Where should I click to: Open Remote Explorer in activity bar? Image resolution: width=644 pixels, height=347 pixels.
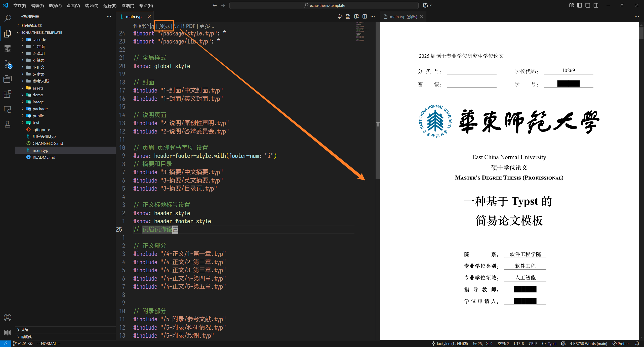8,109
